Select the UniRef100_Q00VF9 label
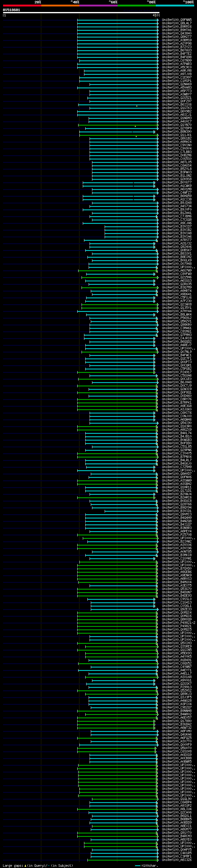Viewport: 197px width, 868px height. (x=177, y=745)
